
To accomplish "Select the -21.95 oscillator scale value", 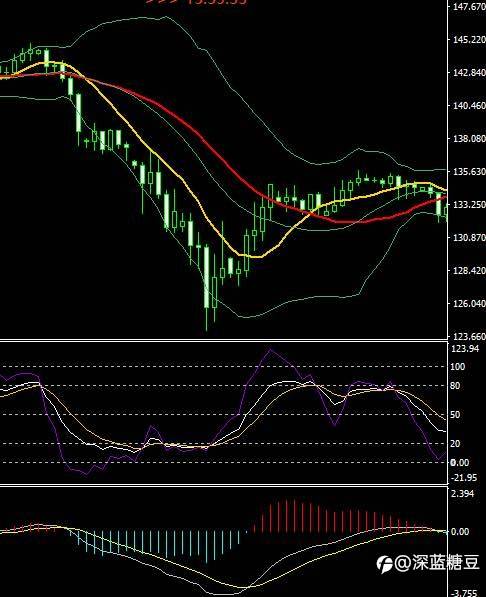I will pyautogui.click(x=464, y=477).
